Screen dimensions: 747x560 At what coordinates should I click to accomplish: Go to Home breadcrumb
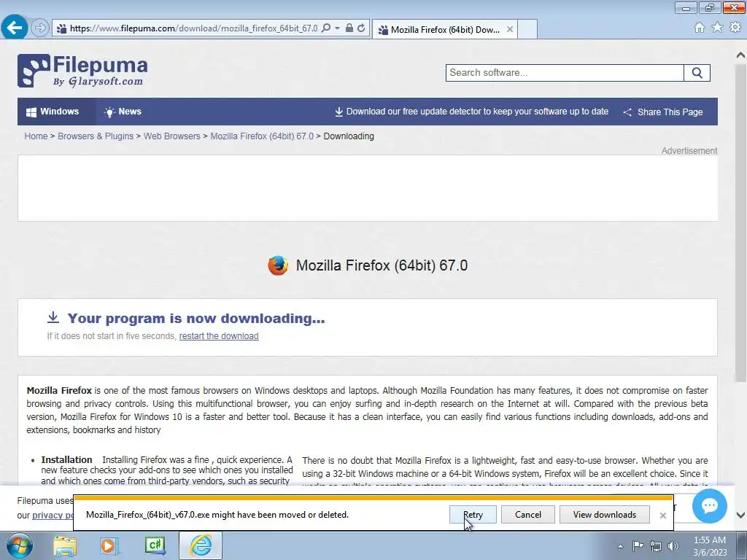36,136
